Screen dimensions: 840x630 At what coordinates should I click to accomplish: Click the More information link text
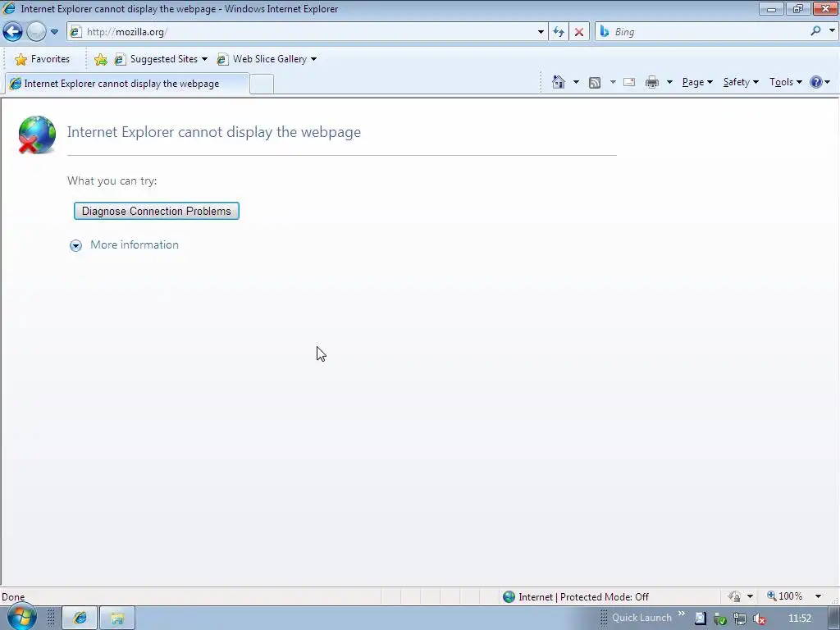pos(135,244)
